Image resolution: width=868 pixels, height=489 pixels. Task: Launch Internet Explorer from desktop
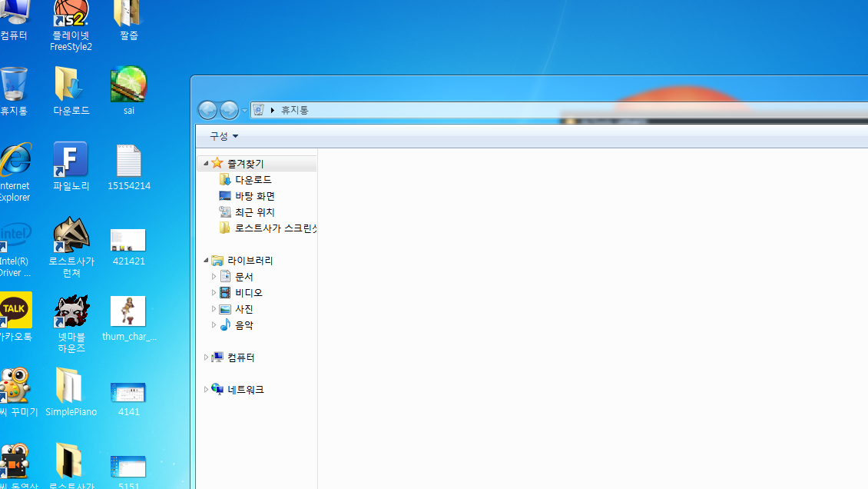(15, 172)
